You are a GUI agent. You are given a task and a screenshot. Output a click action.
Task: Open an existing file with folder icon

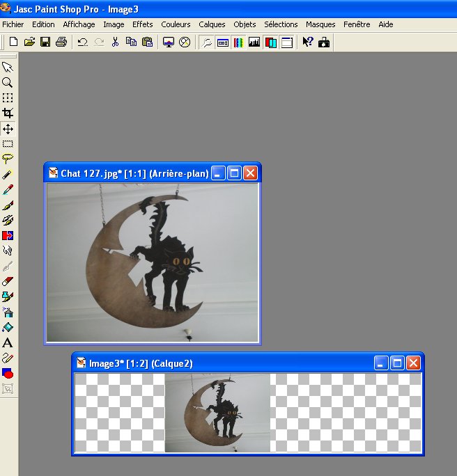tap(29, 42)
